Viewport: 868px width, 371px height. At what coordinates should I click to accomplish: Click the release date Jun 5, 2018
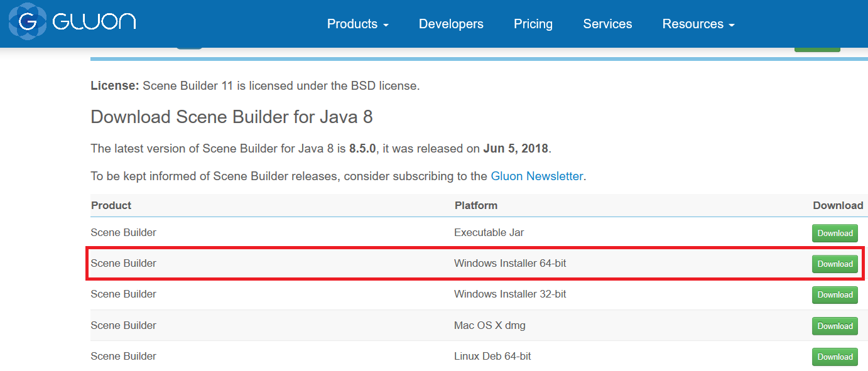516,149
